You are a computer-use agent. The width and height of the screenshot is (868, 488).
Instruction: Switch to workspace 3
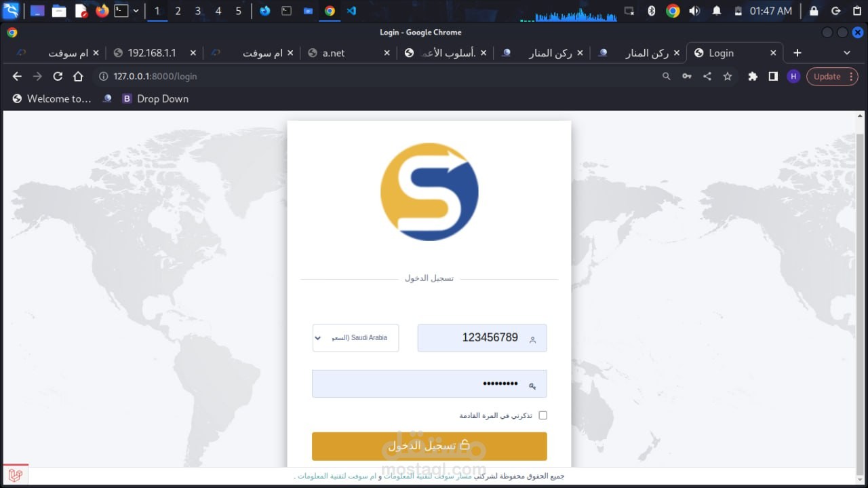tap(198, 11)
